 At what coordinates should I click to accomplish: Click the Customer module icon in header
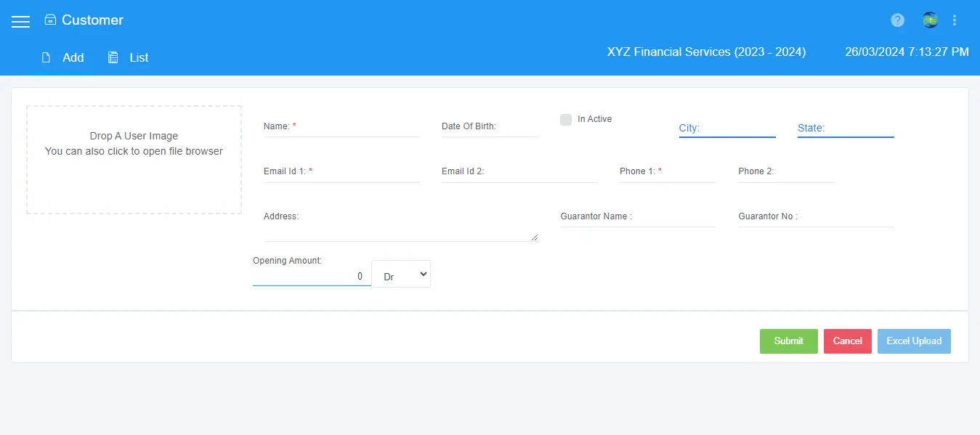pyautogui.click(x=50, y=20)
